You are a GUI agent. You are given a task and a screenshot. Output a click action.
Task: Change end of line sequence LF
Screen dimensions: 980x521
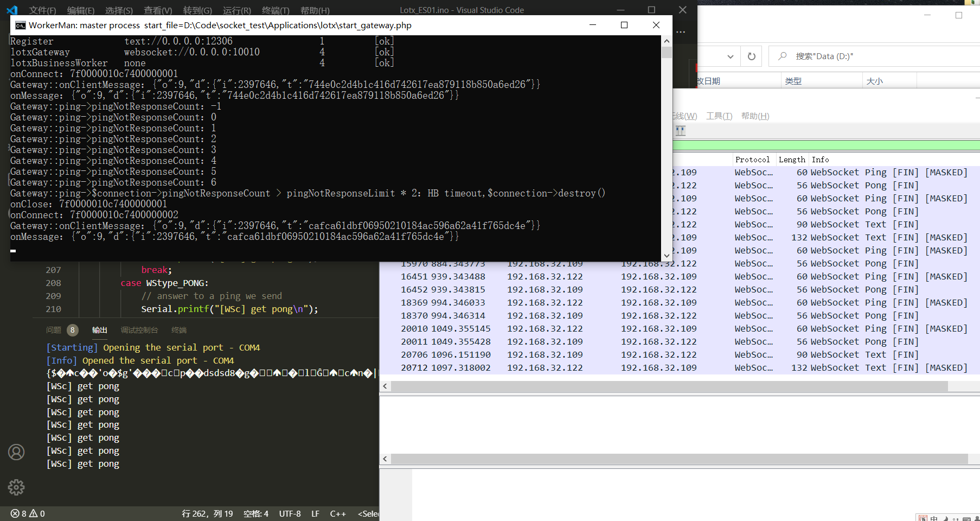point(315,513)
